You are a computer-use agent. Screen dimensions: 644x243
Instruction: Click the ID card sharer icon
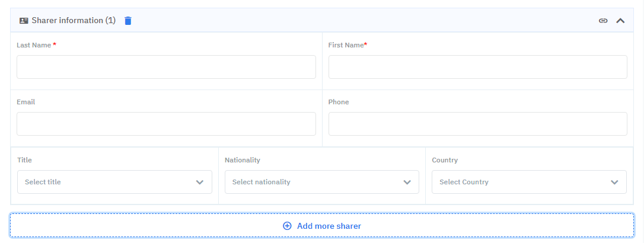pyautogui.click(x=24, y=21)
